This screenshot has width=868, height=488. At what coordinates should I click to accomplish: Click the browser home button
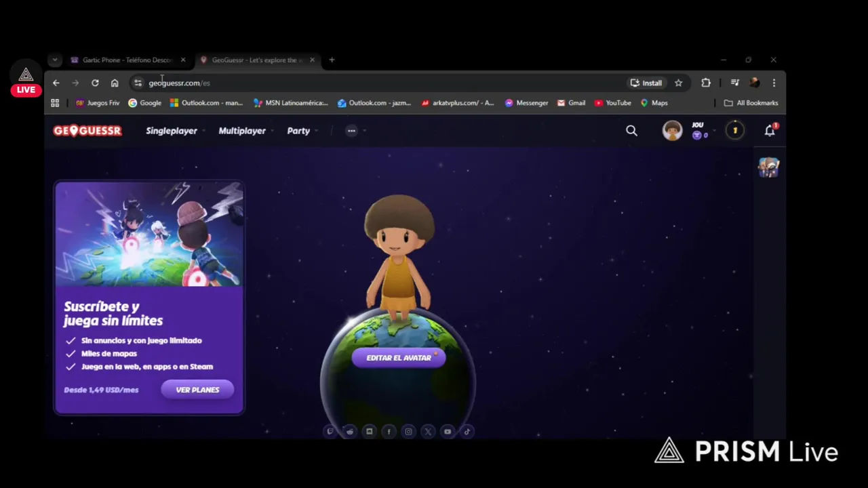(115, 83)
